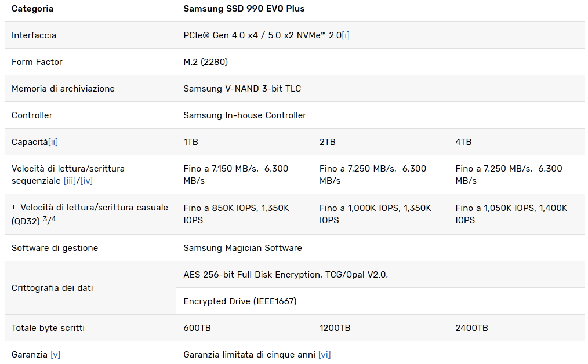Click the 600TB total bytes written value
The height and width of the screenshot is (364, 588).
point(197,328)
